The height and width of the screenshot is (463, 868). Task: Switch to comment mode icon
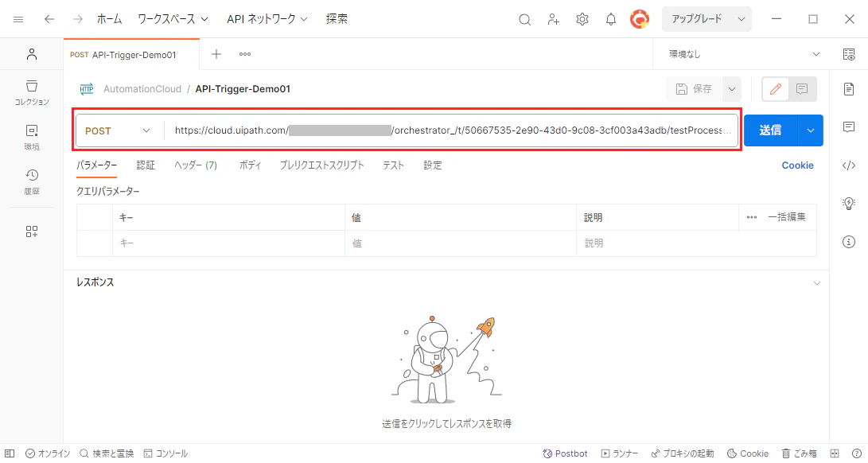pos(802,88)
